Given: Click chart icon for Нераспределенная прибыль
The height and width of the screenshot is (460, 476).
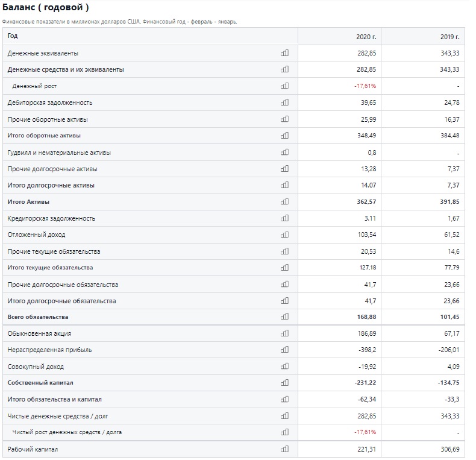Looking at the screenshot, I should (284, 350).
